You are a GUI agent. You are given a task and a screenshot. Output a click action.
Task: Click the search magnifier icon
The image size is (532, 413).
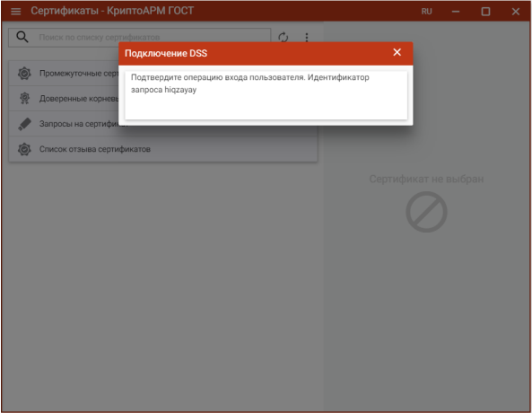pos(22,37)
